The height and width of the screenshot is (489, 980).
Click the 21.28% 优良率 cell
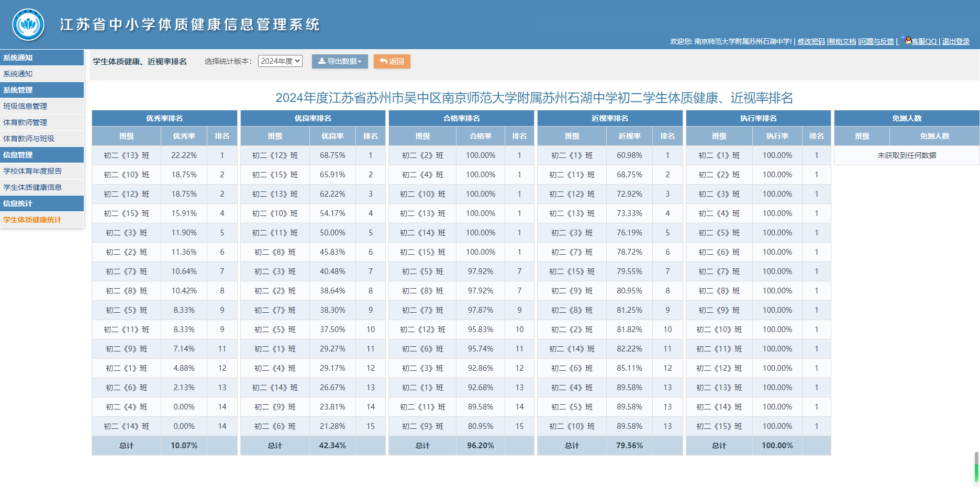pos(332,426)
